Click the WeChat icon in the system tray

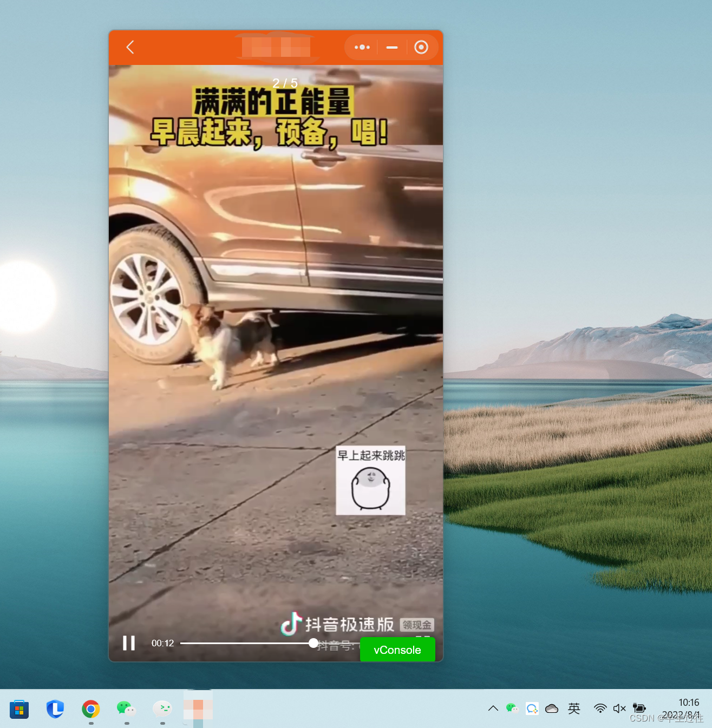point(512,709)
